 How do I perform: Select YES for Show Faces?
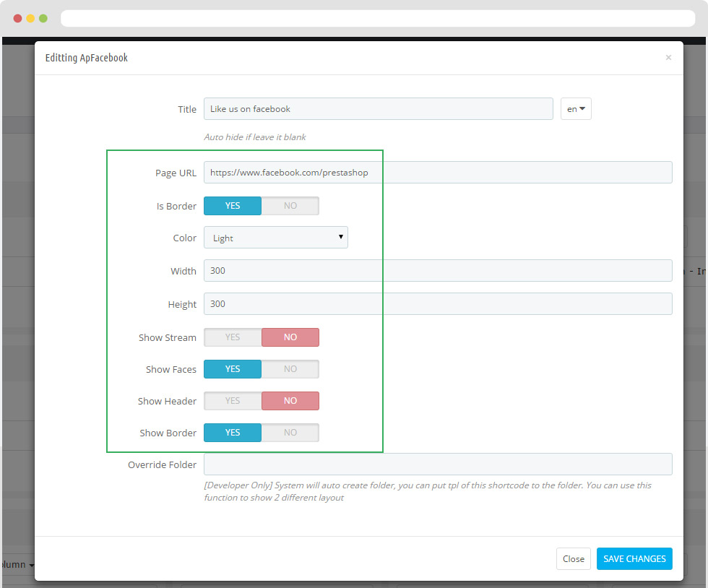233,369
